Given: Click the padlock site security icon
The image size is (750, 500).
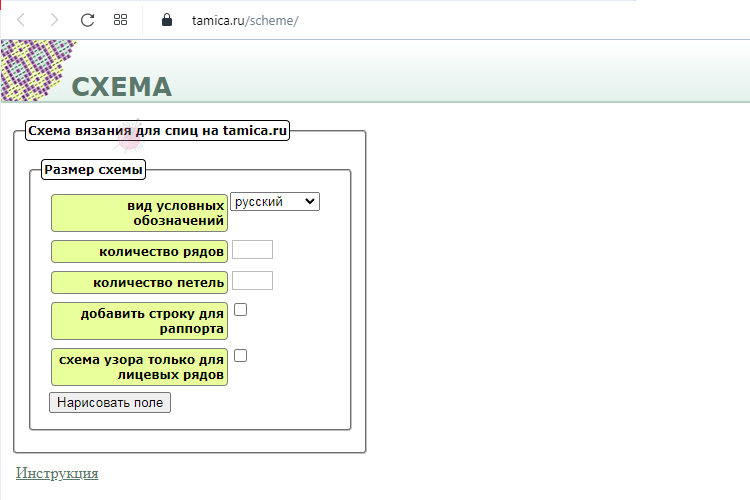Looking at the screenshot, I should pyautogui.click(x=167, y=20).
